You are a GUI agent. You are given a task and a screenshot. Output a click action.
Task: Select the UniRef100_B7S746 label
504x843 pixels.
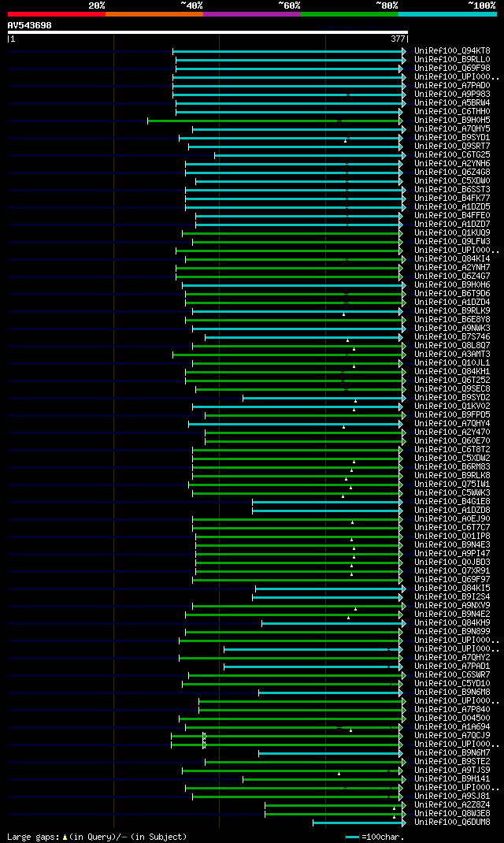tap(452, 336)
